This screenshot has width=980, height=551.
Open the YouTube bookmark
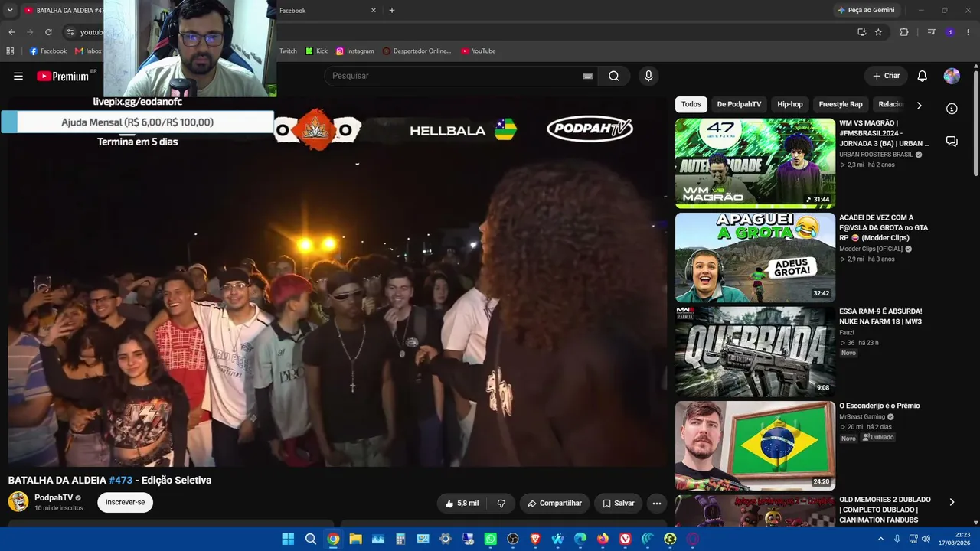click(x=478, y=51)
